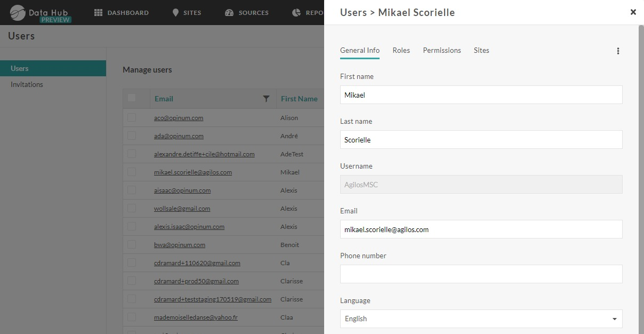Close the Mikael Scorielle detail panel

(x=633, y=11)
